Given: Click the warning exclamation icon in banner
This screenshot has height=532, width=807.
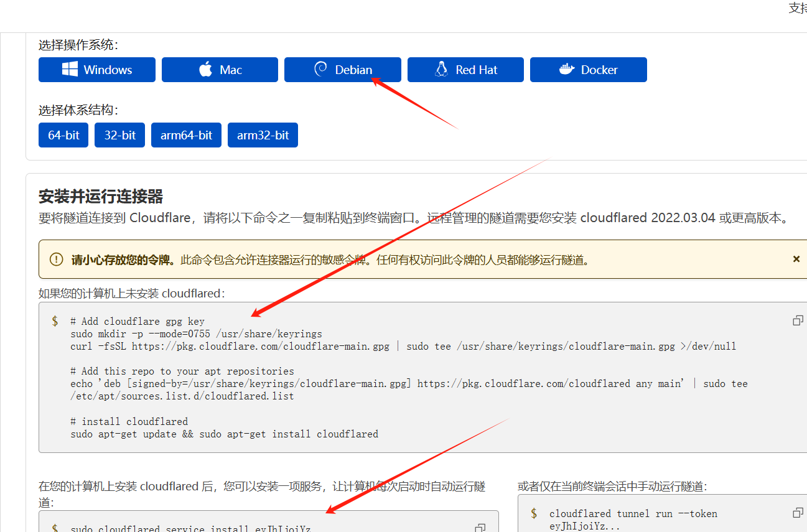Looking at the screenshot, I should (x=57, y=259).
